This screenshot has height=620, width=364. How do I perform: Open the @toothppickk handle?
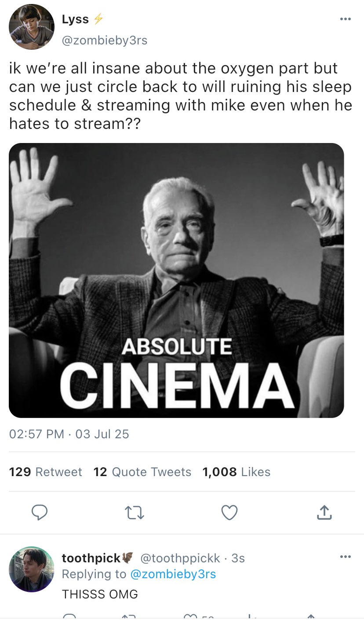pos(180,558)
